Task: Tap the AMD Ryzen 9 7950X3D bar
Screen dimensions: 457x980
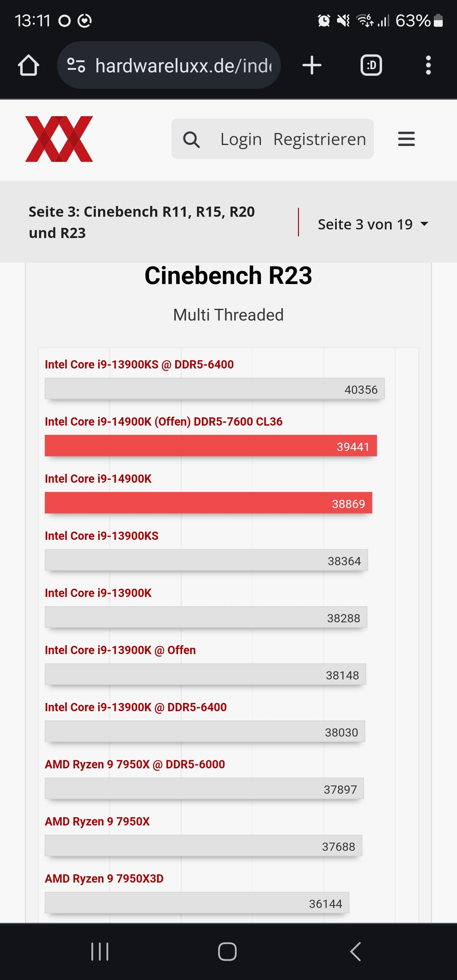Action: click(197, 903)
